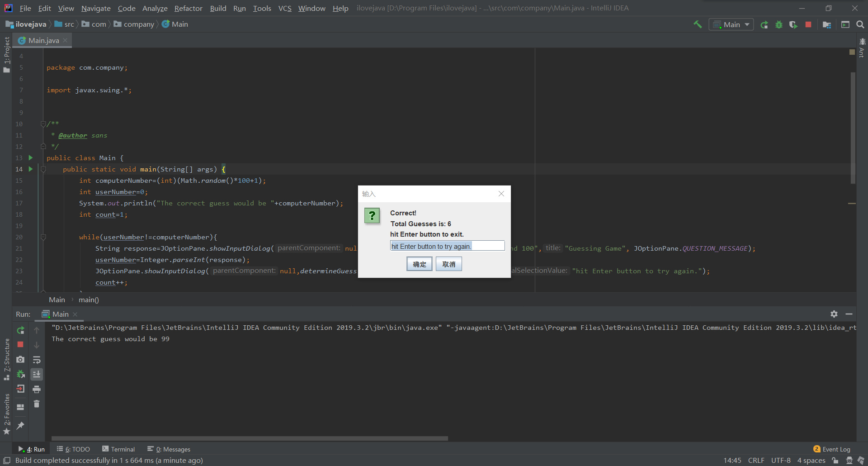The image size is (868, 466).
Task: Print the console output
Action: (x=37, y=389)
